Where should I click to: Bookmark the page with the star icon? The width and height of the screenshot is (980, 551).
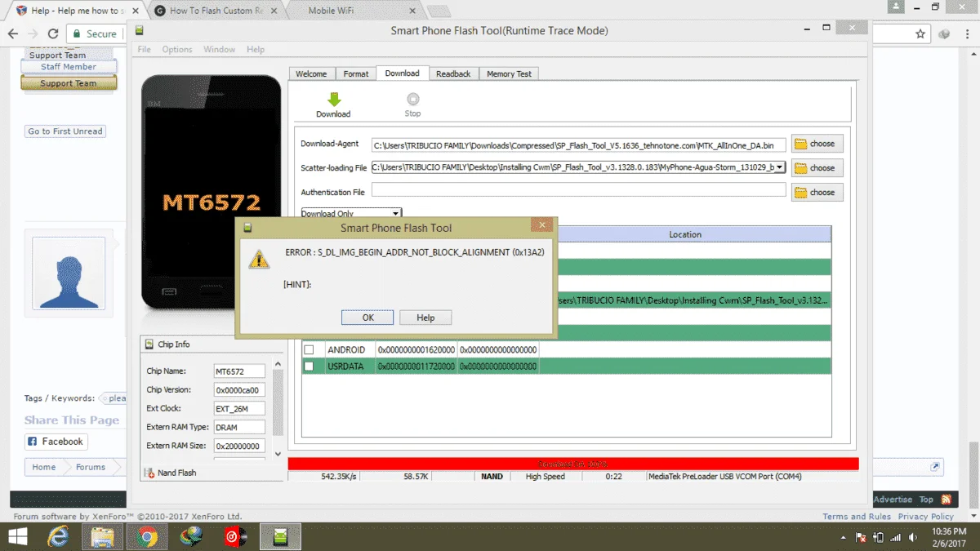(x=920, y=34)
